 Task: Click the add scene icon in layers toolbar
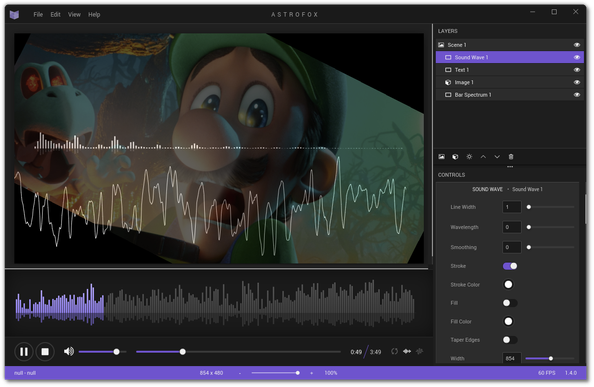[x=442, y=157]
